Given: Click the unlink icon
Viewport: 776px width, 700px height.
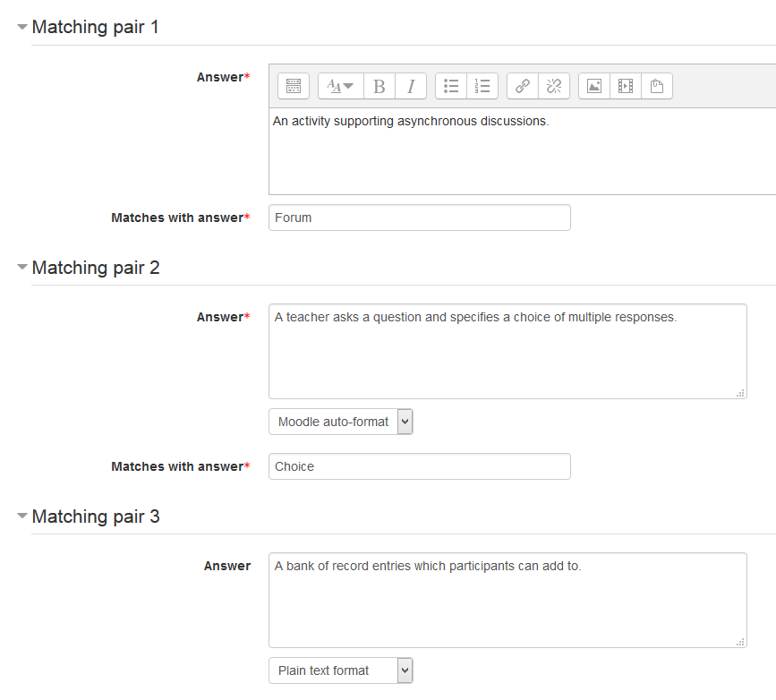Looking at the screenshot, I should (x=554, y=86).
